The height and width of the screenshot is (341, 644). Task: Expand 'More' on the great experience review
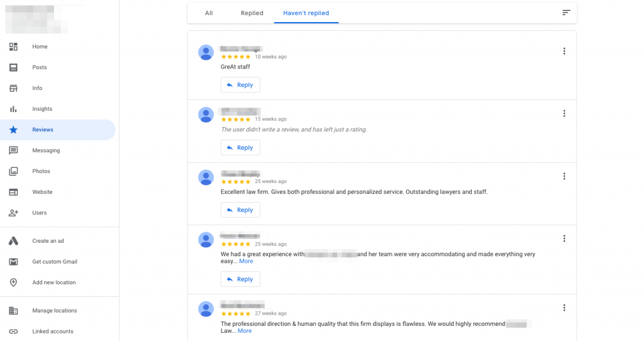(x=246, y=261)
